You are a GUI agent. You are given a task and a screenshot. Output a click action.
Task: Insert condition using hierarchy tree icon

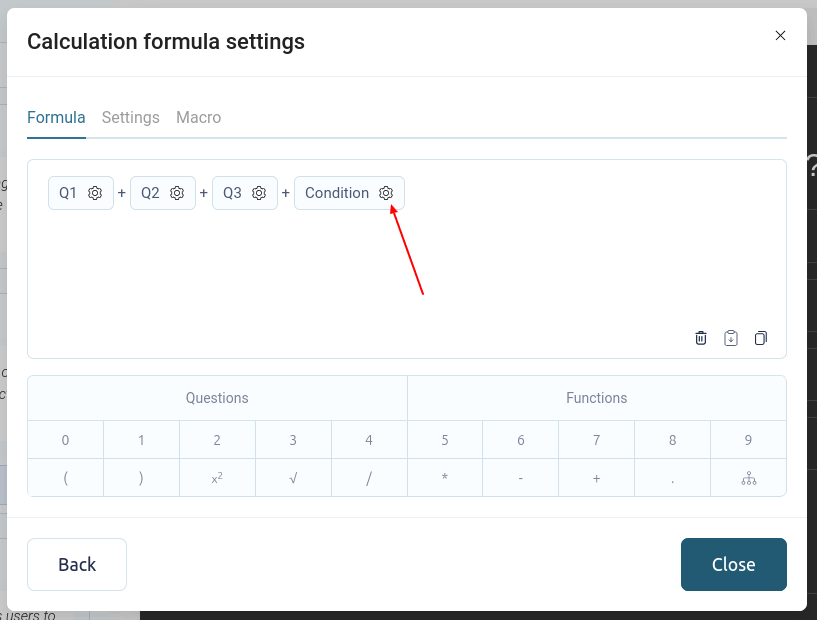click(748, 478)
